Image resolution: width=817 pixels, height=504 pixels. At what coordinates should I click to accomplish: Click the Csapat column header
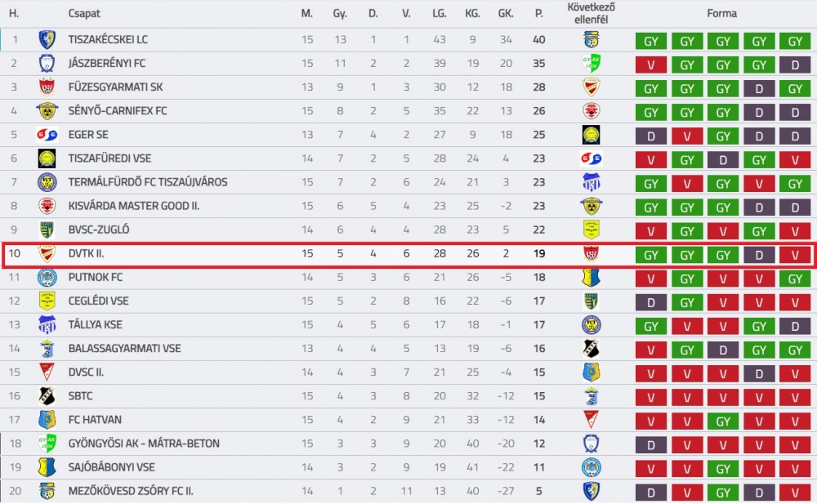84,14
